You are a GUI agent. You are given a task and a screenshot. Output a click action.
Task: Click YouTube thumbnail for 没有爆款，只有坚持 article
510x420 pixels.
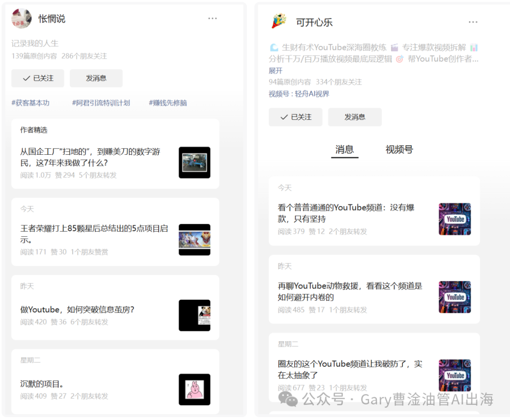(x=455, y=219)
